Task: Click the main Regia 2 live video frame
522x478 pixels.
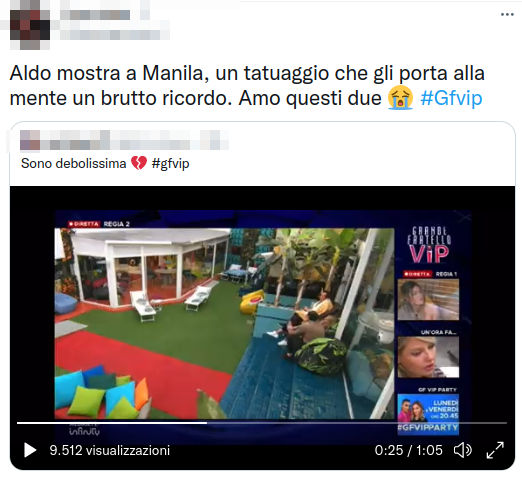Action: (x=224, y=323)
